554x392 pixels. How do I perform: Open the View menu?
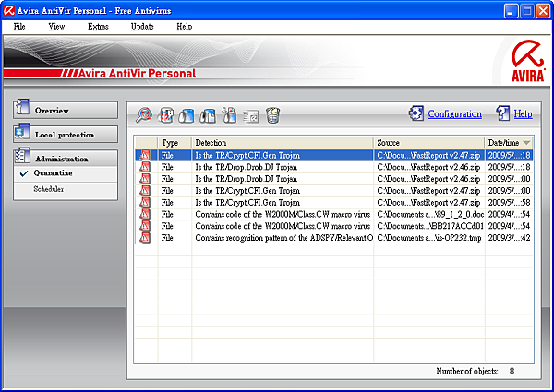pos(56,27)
